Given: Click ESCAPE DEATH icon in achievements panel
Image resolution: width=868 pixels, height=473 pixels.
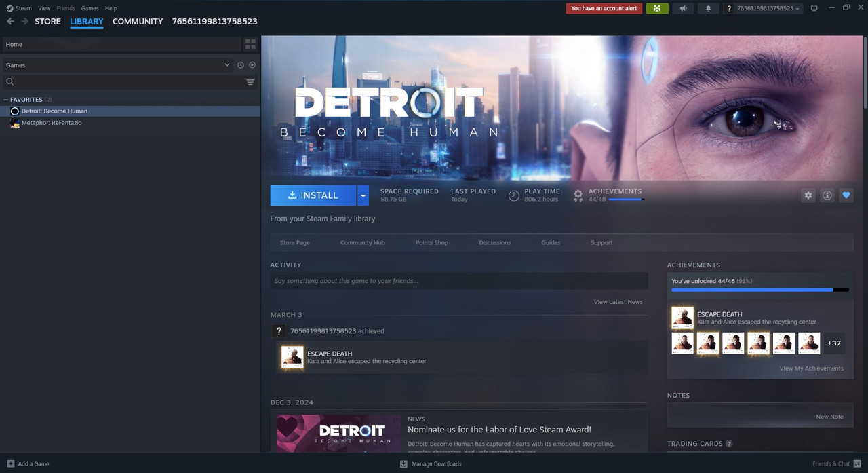Looking at the screenshot, I should pos(682,318).
